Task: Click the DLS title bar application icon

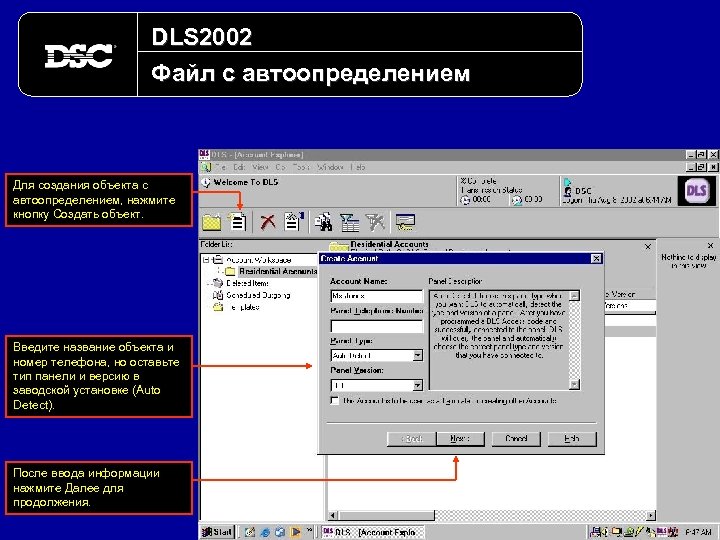Action: (204, 155)
